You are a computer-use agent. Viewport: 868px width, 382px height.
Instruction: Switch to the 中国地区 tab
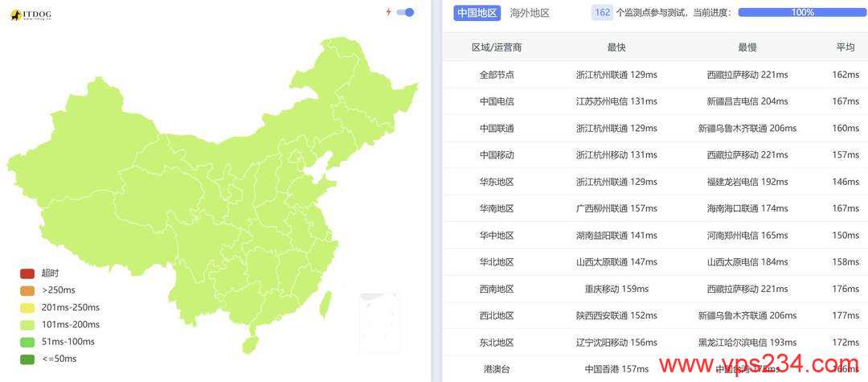pyautogui.click(x=477, y=13)
